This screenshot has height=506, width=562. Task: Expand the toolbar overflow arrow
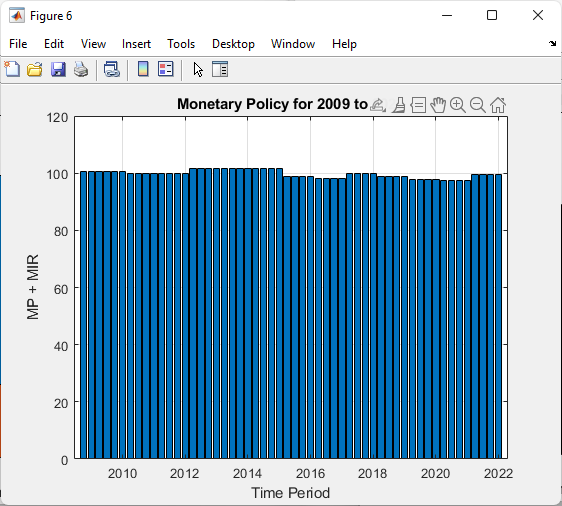[x=552, y=43]
